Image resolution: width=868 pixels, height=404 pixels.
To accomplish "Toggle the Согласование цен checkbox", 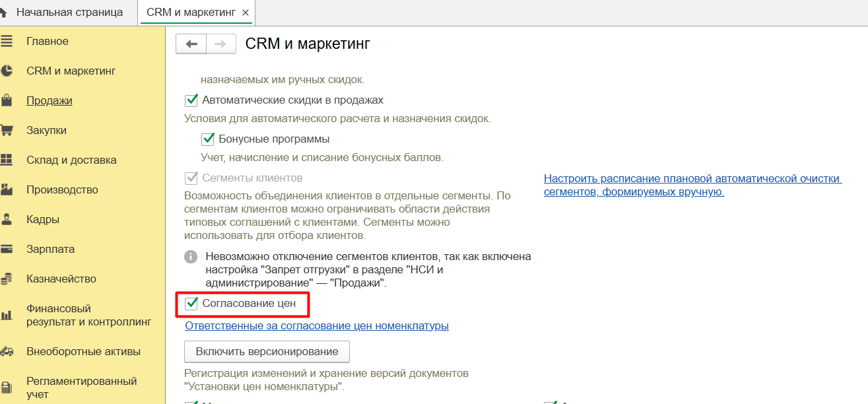I will 191,304.
